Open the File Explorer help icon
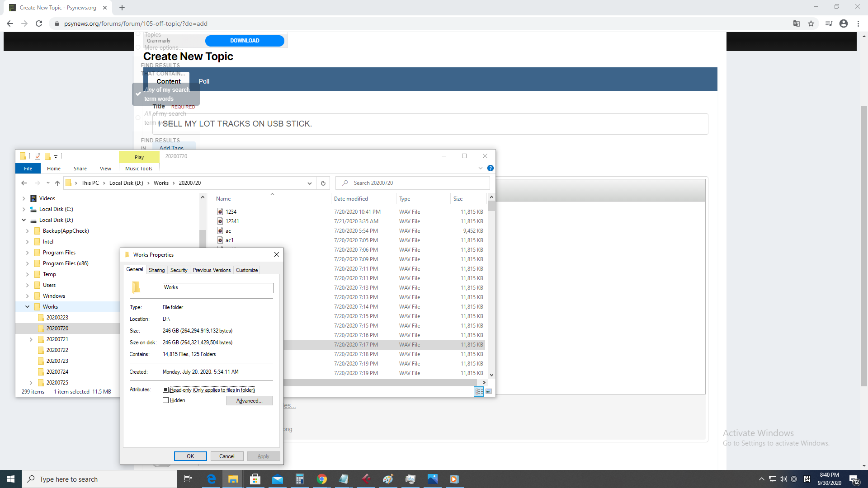The image size is (868, 488). pyautogui.click(x=491, y=168)
